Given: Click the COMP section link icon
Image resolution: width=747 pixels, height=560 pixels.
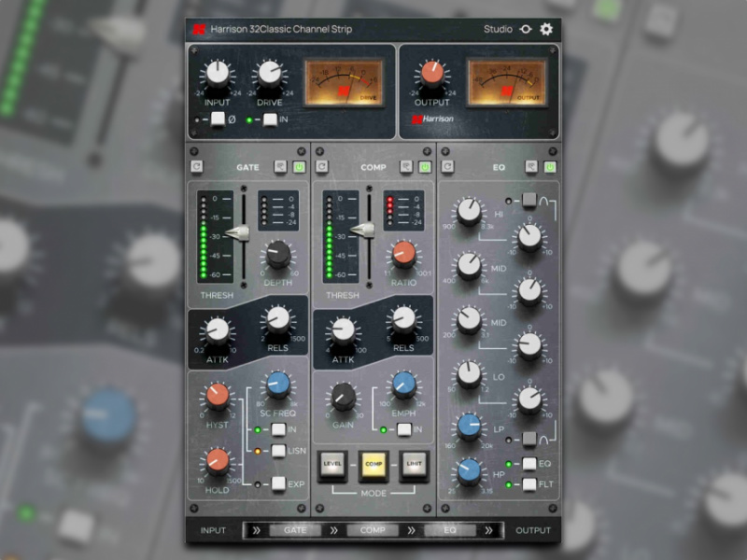Looking at the screenshot, I should click(406, 167).
